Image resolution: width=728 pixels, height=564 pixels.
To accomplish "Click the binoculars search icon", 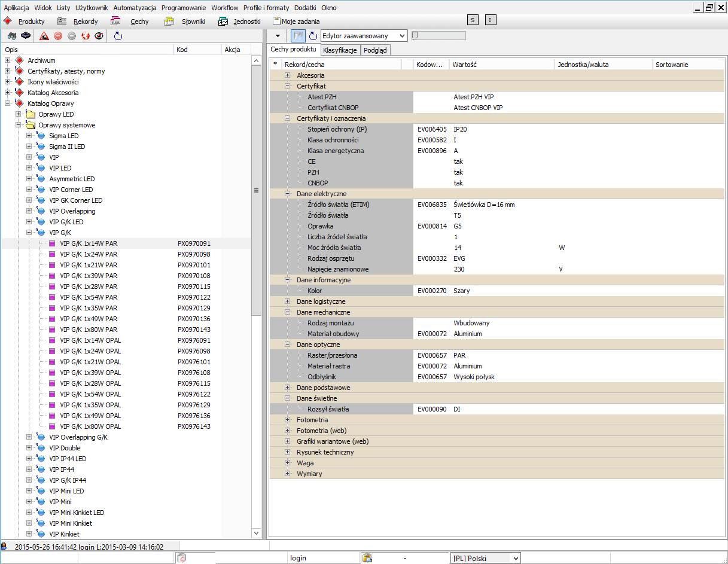I will 11,36.
